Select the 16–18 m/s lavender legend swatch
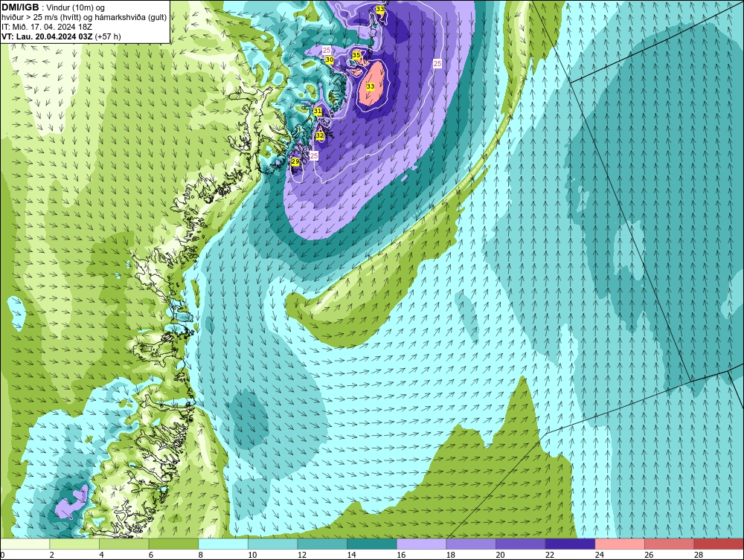The height and width of the screenshot is (560, 744). [x=421, y=544]
